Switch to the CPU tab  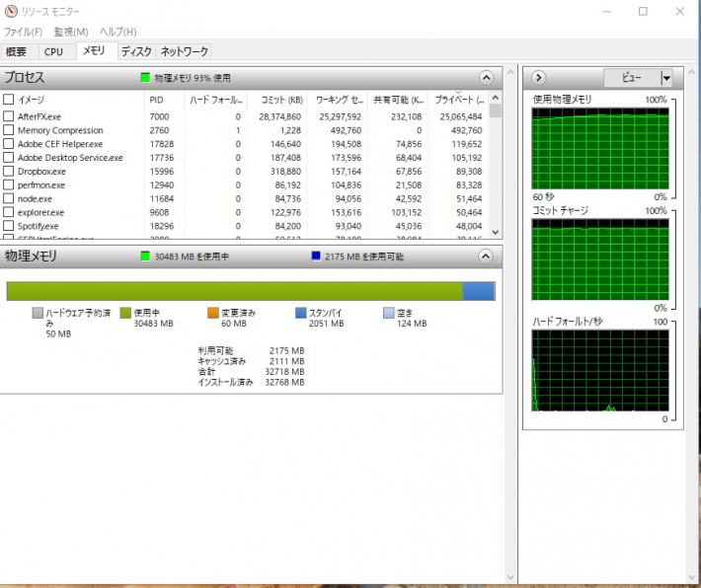click(53, 51)
